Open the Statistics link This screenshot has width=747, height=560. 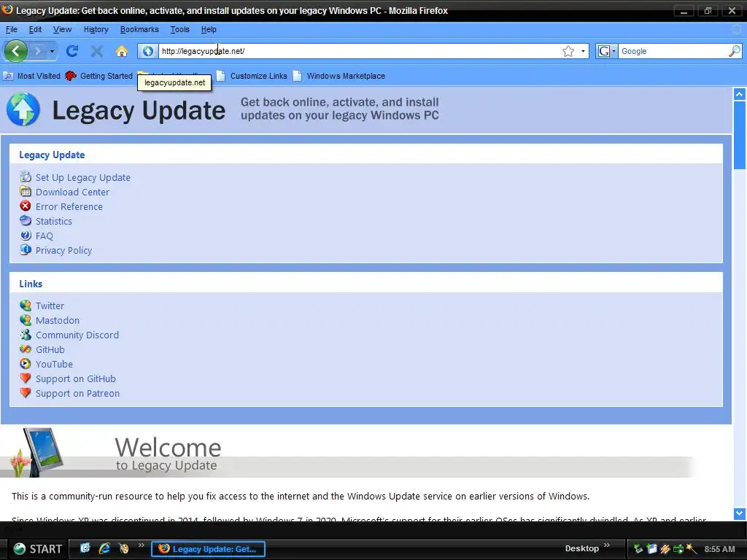(54, 222)
